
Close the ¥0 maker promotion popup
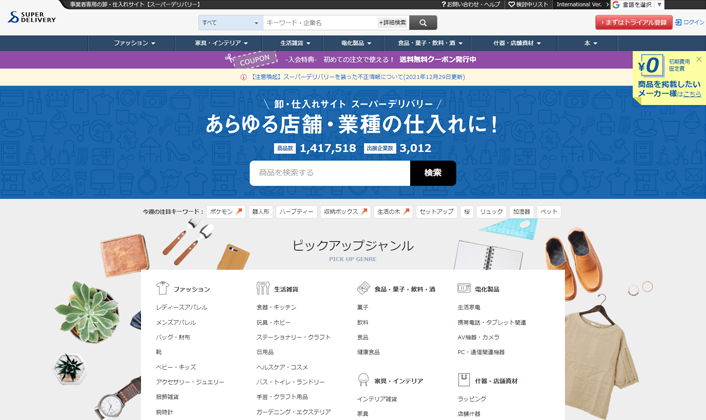pos(699,59)
